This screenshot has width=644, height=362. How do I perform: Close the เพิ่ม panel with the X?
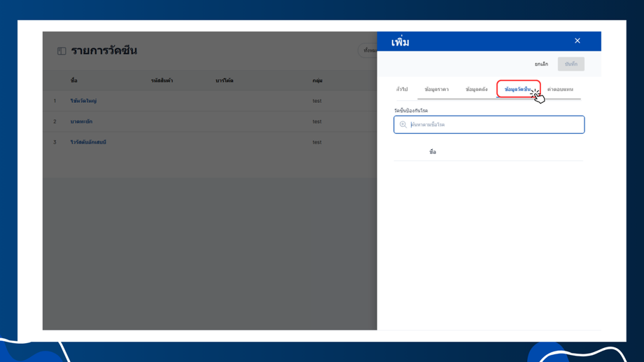click(577, 41)
